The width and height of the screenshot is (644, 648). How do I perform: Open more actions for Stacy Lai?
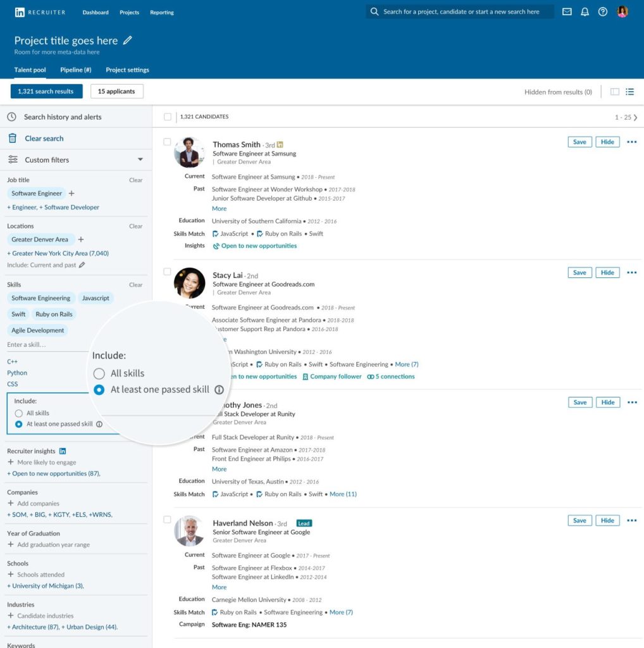[x=631, y=272]
